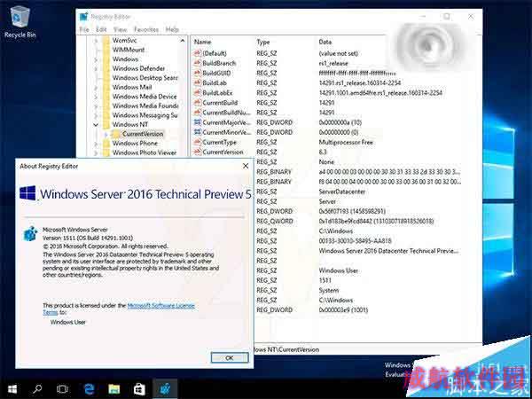Expand the Windows Mail tree node
Image resolution: width=532 pixels, height=399 pixels.
pyautogui.click(x=96, y=88)
